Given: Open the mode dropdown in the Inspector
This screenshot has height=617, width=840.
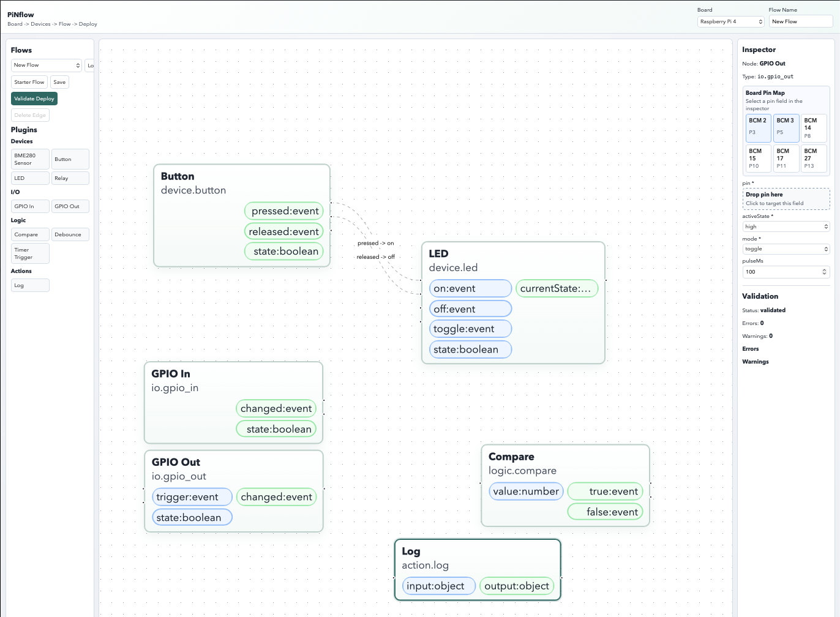Looking at the screenshot, I should [x=786, y=249].
